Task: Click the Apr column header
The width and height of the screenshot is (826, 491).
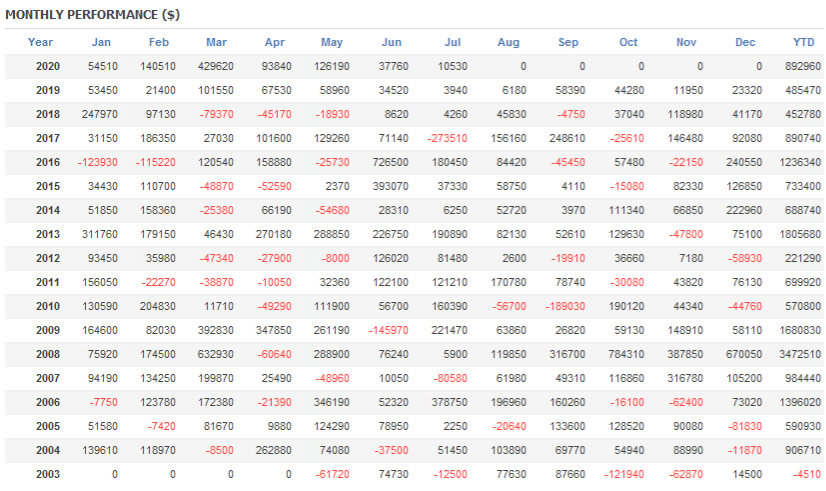Action: click(274, 42)
